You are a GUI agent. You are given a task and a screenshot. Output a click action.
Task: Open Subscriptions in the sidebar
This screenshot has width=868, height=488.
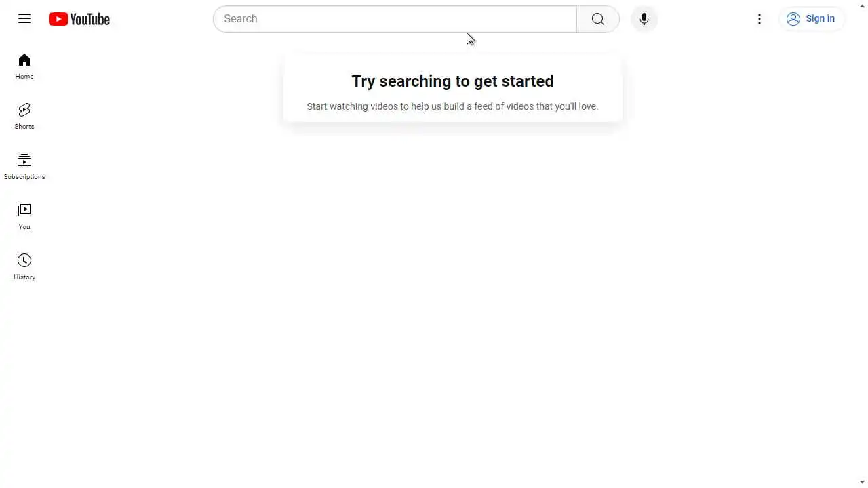click(x=24, y=167)
